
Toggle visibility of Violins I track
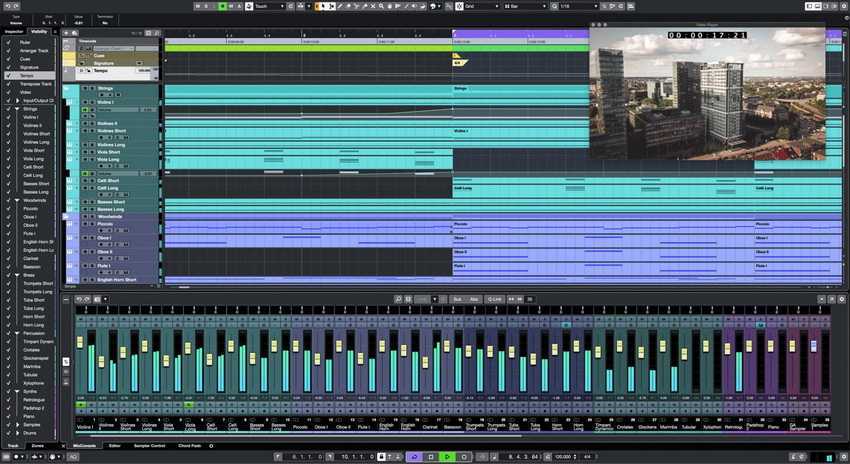pyautogui.click(x=7, y=117)
